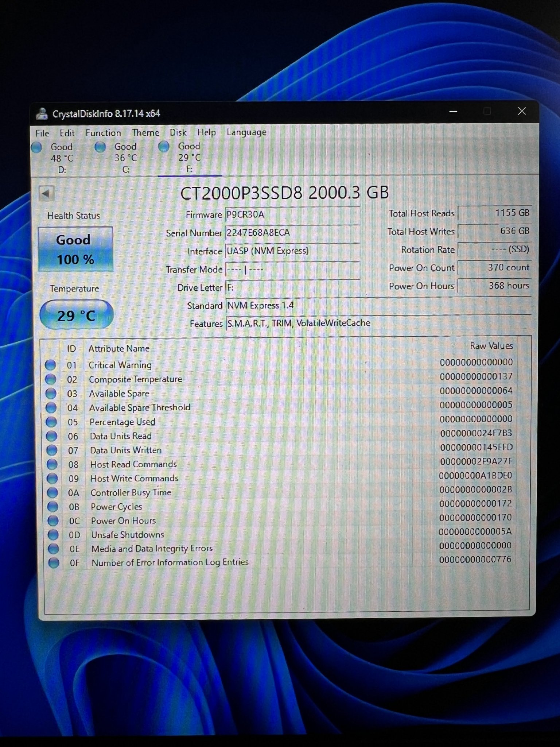
Task: Click the Critical Warning status indicator circle
Action: point(50,365)
